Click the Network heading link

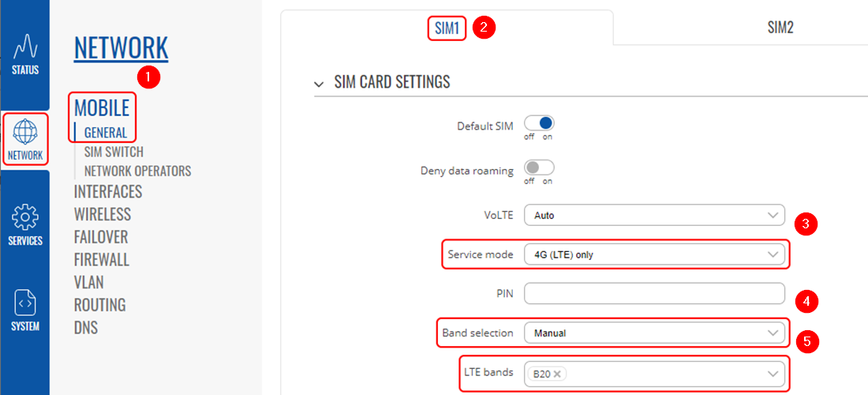(121, 47)
